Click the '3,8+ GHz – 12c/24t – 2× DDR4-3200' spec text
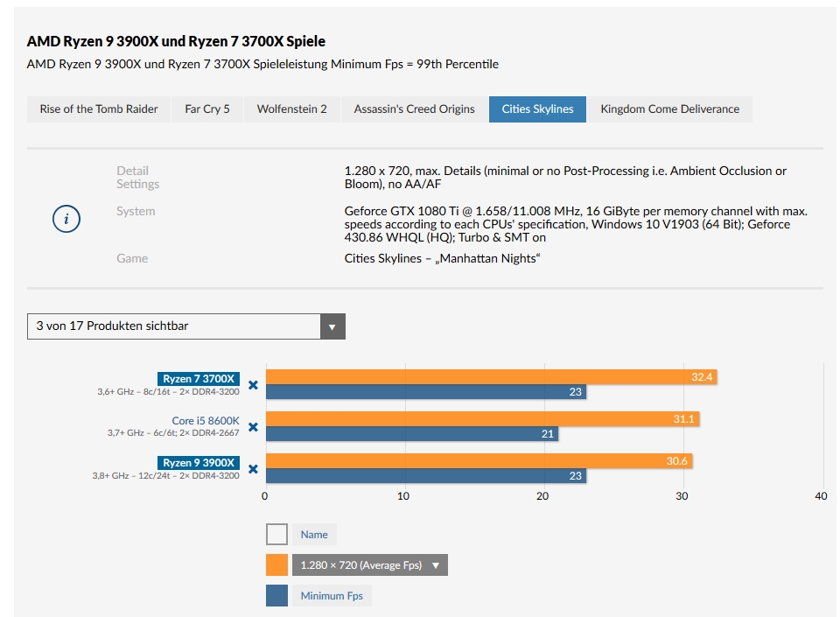The height and width of the screenshot is (617, 840). 165,475
